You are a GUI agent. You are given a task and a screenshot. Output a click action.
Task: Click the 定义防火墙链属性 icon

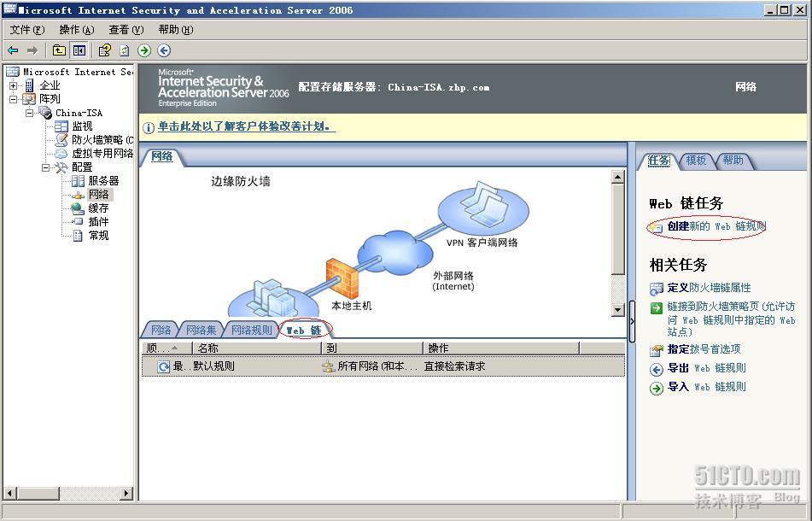(656, 289)
